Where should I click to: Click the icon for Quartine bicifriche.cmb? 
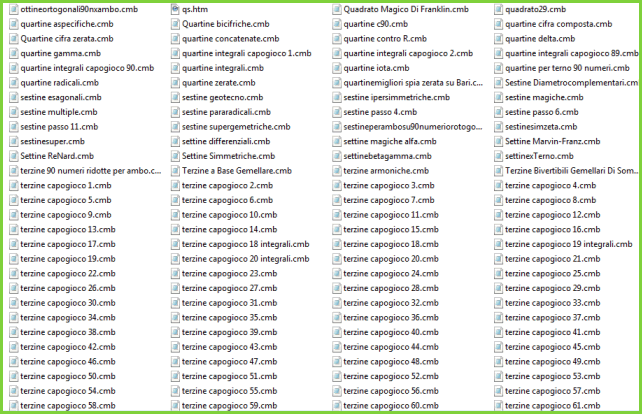coord(174,24)
